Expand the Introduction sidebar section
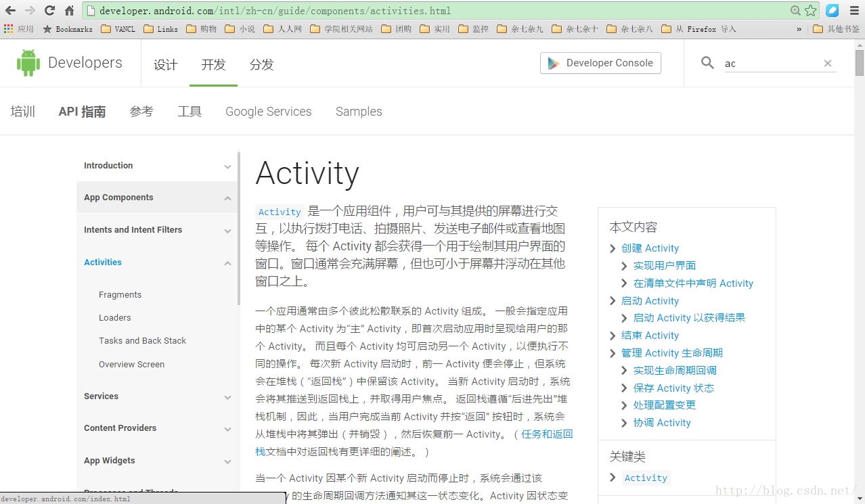Viewport: 865px width, 504px height. 227,166
